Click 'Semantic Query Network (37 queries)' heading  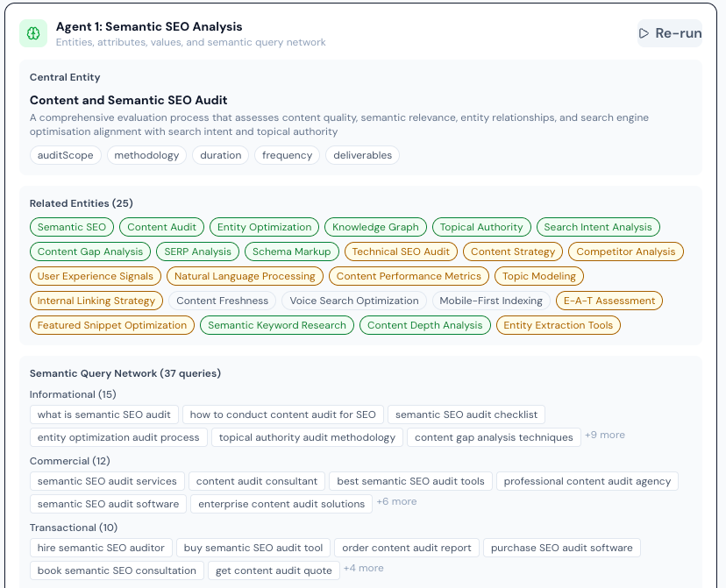pos(125,373)
